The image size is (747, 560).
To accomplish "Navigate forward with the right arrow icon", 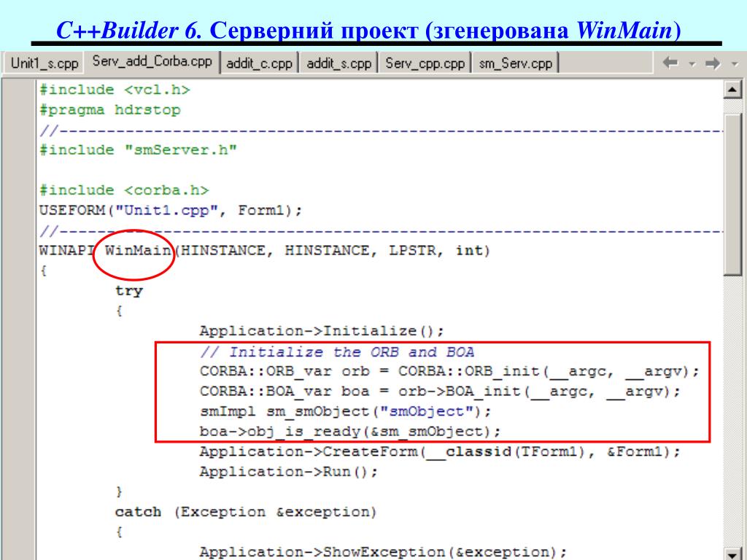I will 713,63.
